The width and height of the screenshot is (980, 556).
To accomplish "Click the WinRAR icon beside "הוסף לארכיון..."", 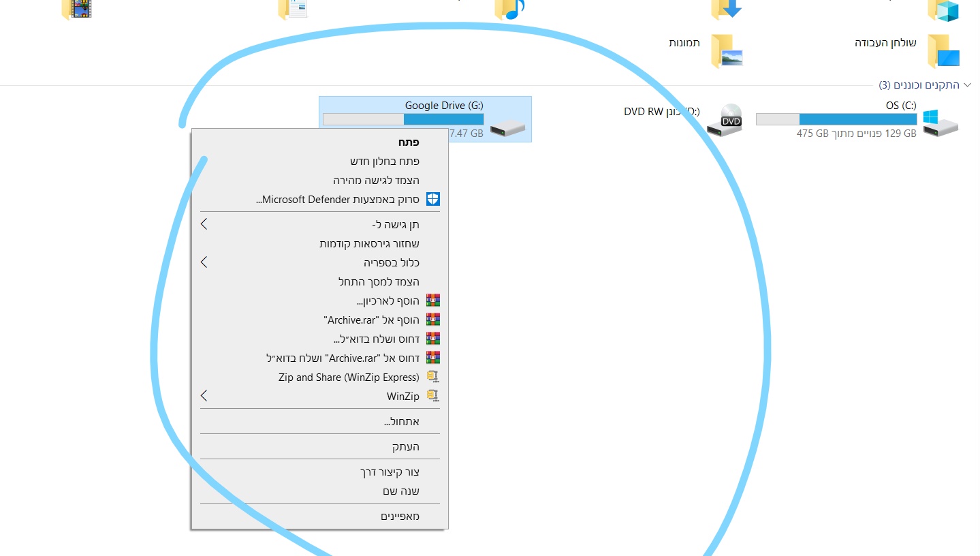I will (433, 300).
